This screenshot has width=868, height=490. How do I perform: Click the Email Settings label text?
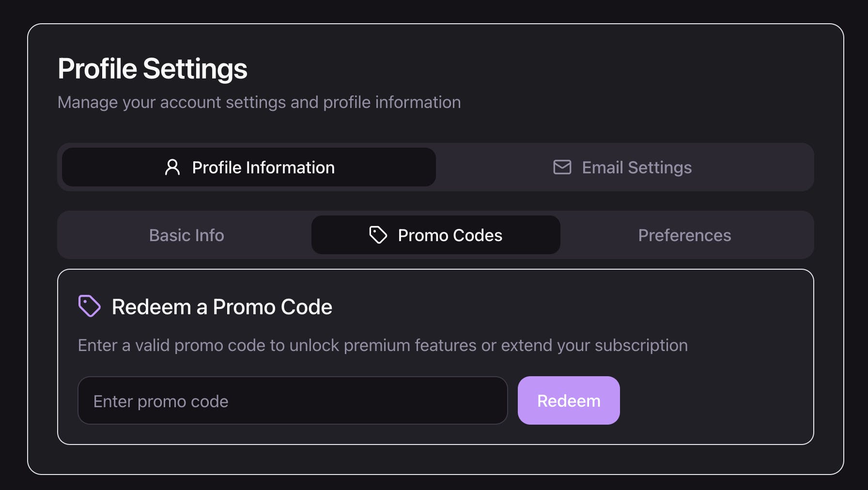pyautogui.click(x=637, y=168)
